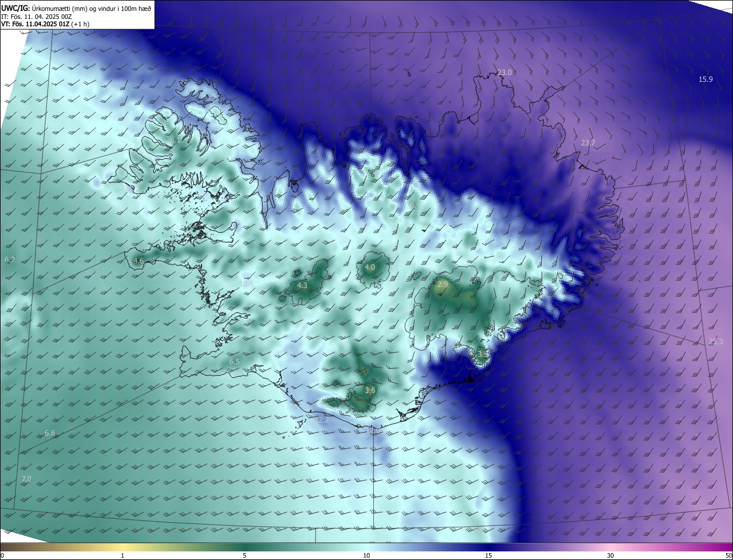The height and width of the screenshot is (560, 733).
Task: Click the 23.0 value label
Action: pos(505,72)
